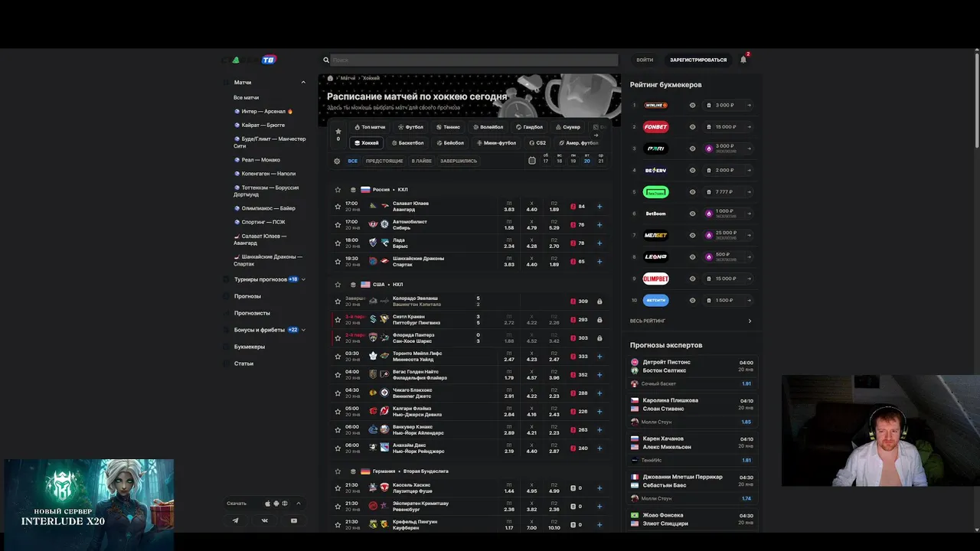
Task: Select the CS2 sport tab
Action: pos(537,143)
